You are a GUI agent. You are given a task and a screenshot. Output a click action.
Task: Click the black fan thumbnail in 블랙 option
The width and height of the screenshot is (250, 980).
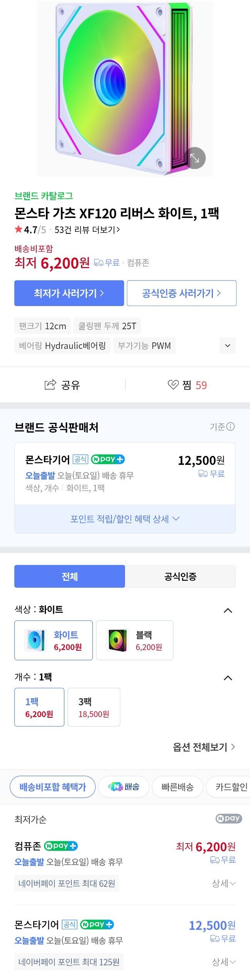[118, 640]
